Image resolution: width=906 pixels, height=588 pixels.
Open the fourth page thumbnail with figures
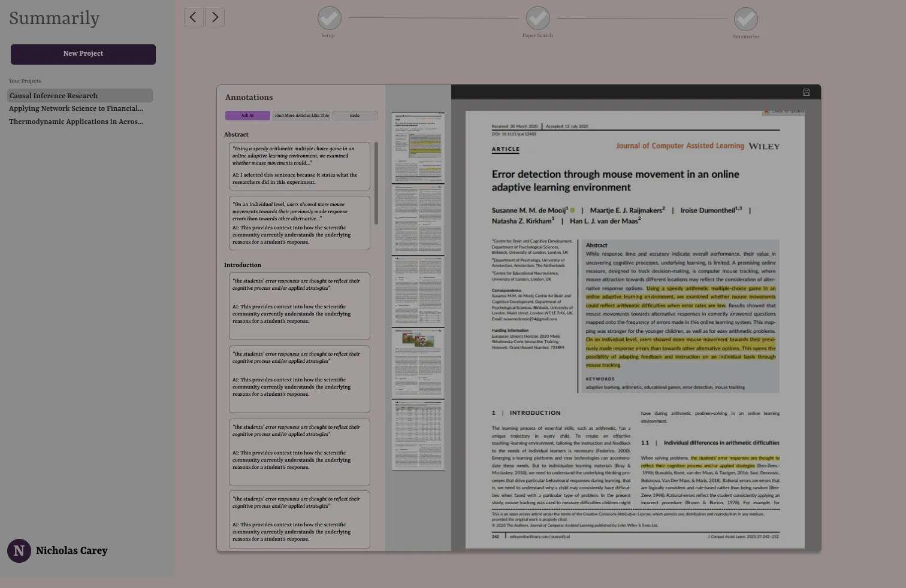tap(418, 363)
